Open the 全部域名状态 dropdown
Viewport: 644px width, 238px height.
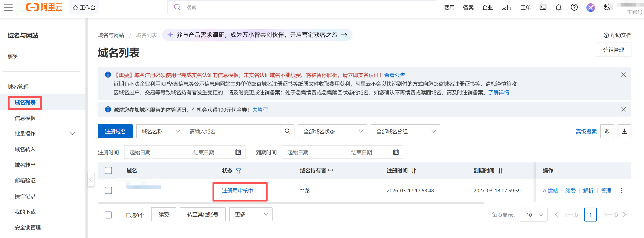pyautogui.click(x=332, y=131)
